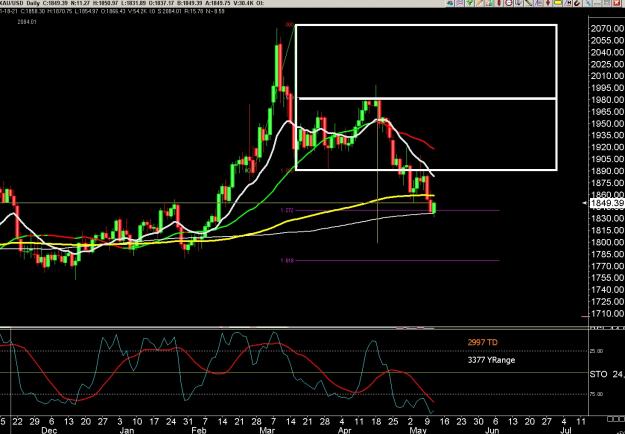The width and height of the screenshot is (625, 434).
Task: Click the 1800.00 price axis label
Action: click(x=608, y=242)
